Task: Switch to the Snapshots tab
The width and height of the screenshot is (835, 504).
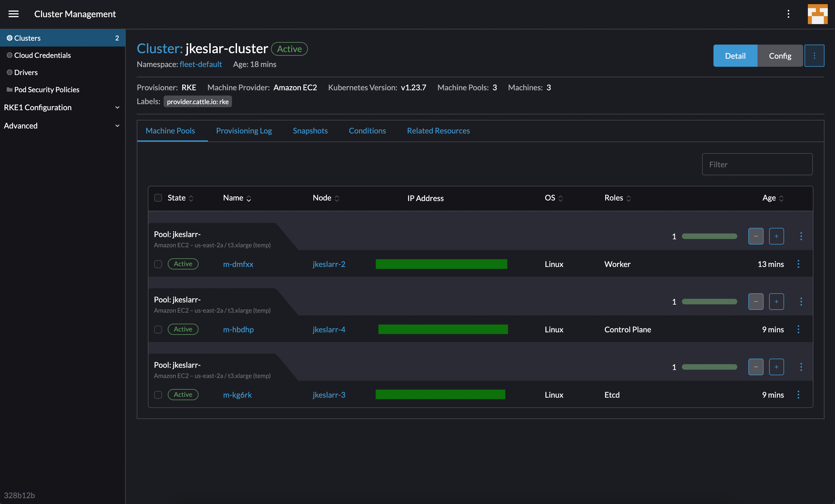Action: tap(310, 130)
